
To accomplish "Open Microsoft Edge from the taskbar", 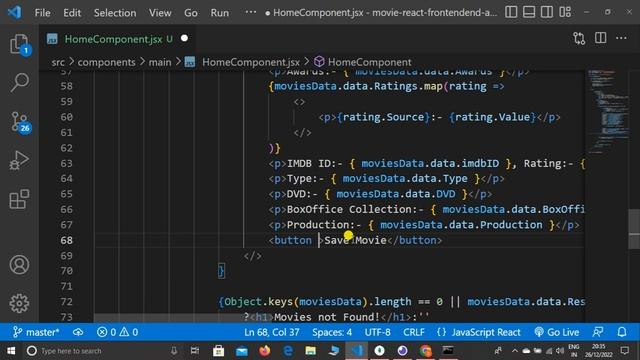I will click(288, 351).
